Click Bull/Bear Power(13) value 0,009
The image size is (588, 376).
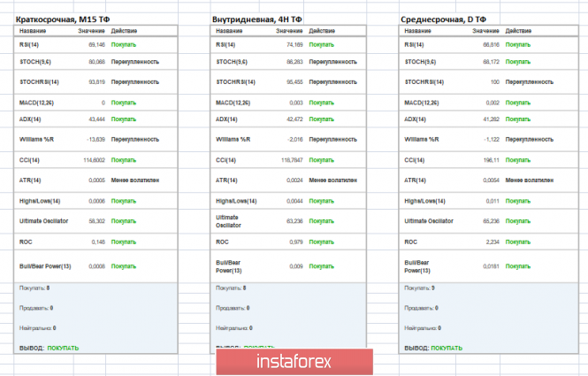(x=296, y=266)
